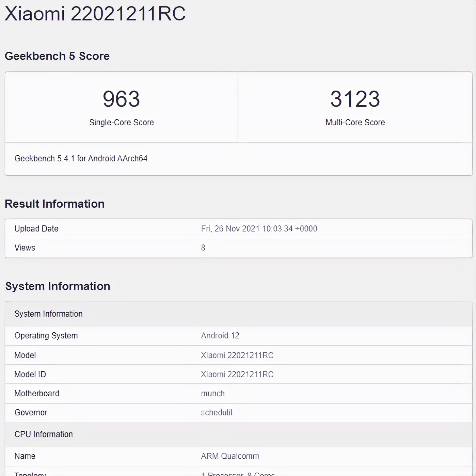Click the Model ID label
The image size is (476, 476).
coord(30,374)
